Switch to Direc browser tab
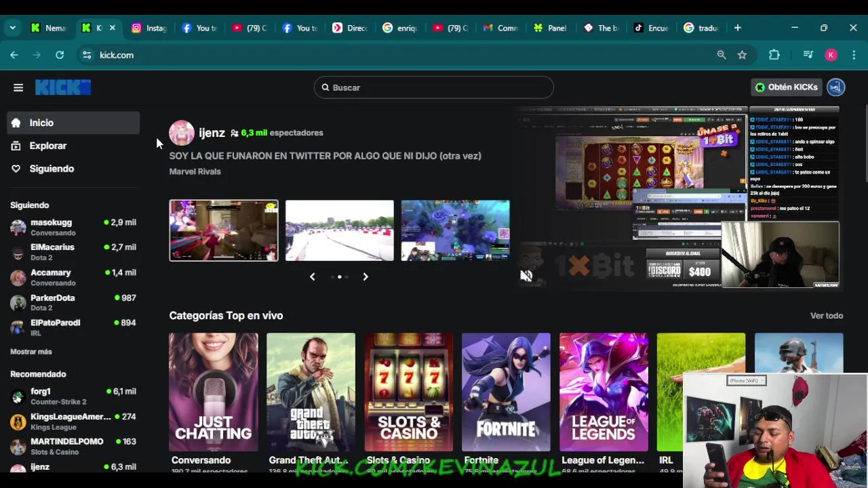 (350, 28)
